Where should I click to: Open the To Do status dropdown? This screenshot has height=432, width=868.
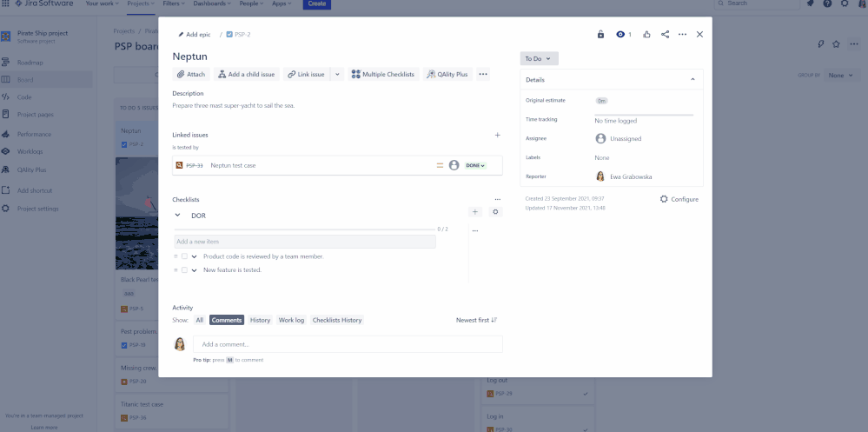coord(540,59)
